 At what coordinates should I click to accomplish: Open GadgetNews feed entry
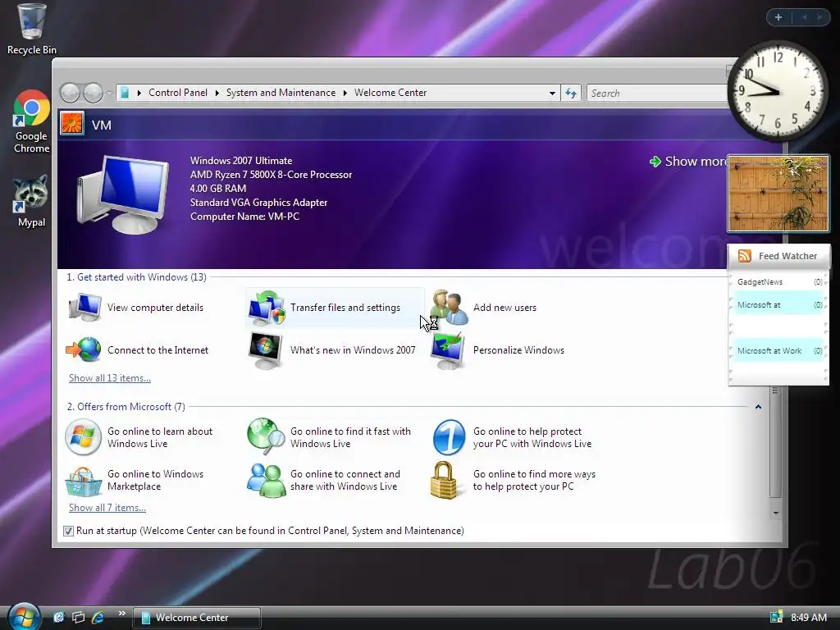779,282
